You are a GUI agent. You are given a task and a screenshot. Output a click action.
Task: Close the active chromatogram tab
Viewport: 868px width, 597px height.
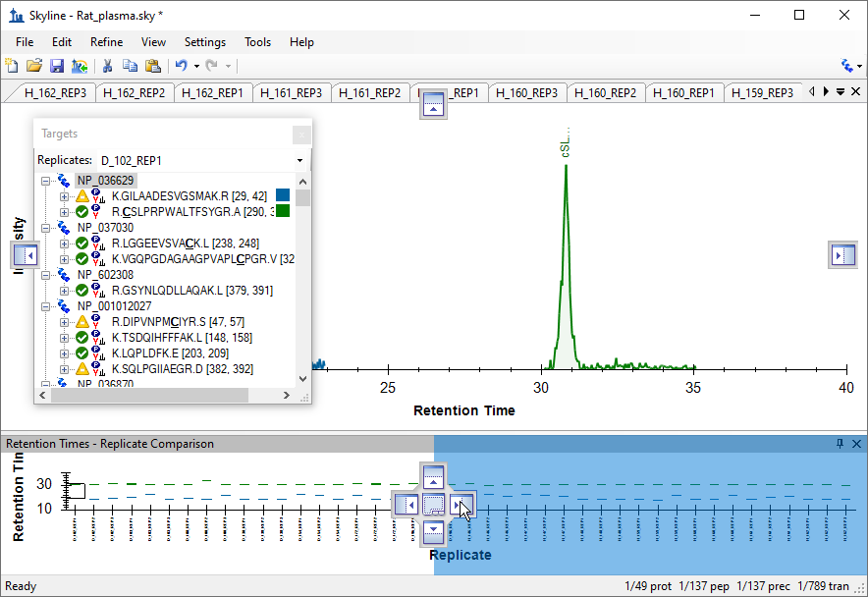tap(856, 91)
